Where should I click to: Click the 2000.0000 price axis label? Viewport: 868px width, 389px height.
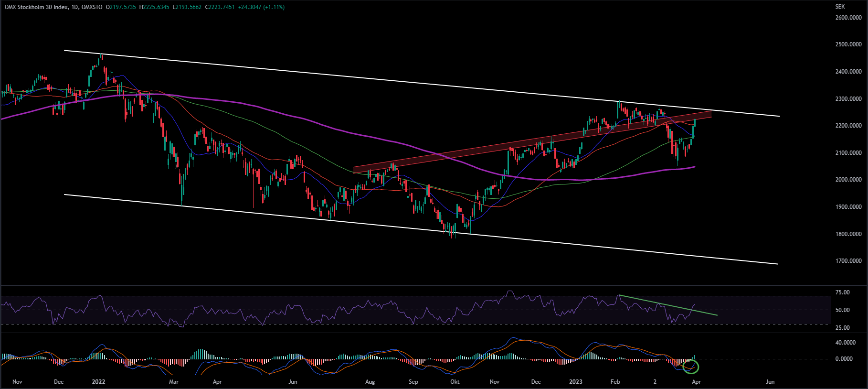tap(848, 180)
